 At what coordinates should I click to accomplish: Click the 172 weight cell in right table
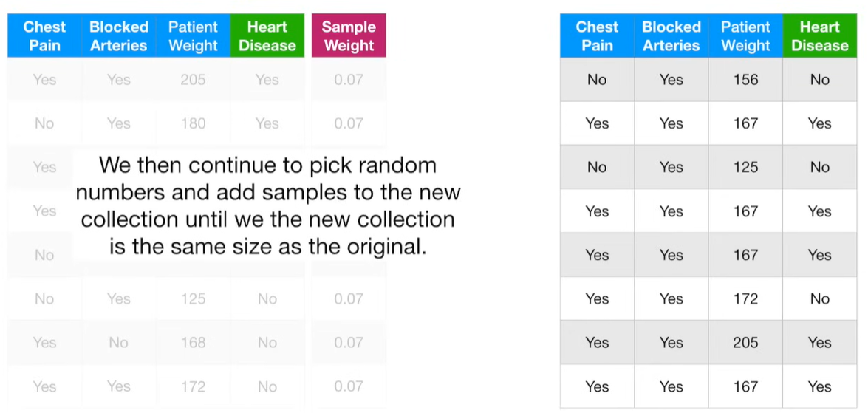click(745, 299)
